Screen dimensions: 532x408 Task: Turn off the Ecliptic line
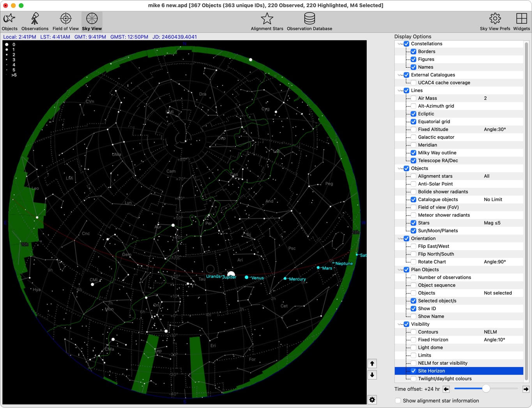pos(414,114)
